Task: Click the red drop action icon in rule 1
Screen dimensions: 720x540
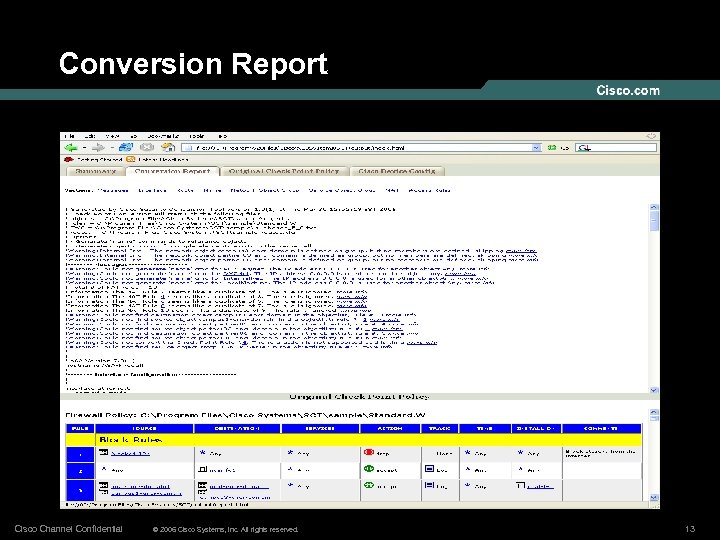Action: tap(369, 452)
